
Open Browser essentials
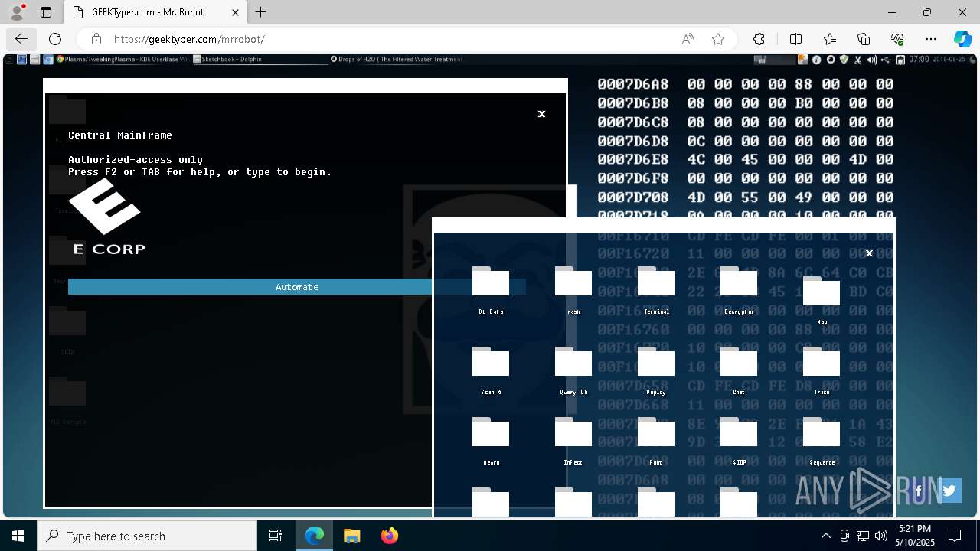click(x=897, y=39)
